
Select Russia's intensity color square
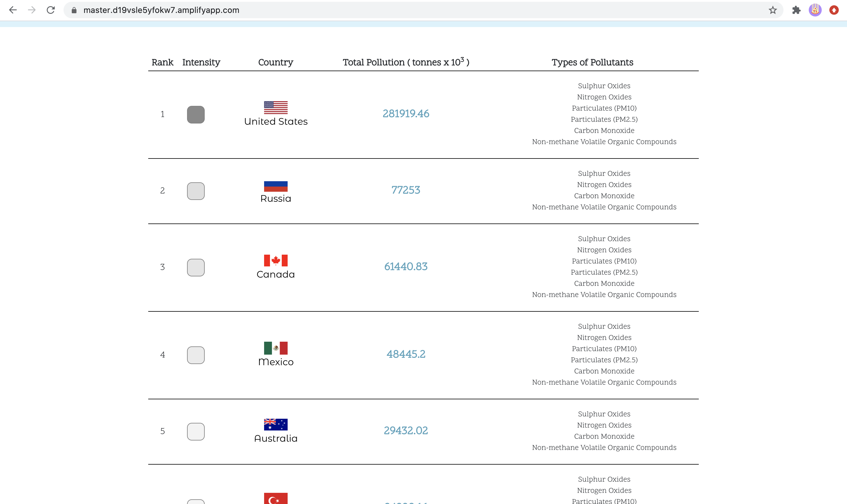tap(196, 191)
